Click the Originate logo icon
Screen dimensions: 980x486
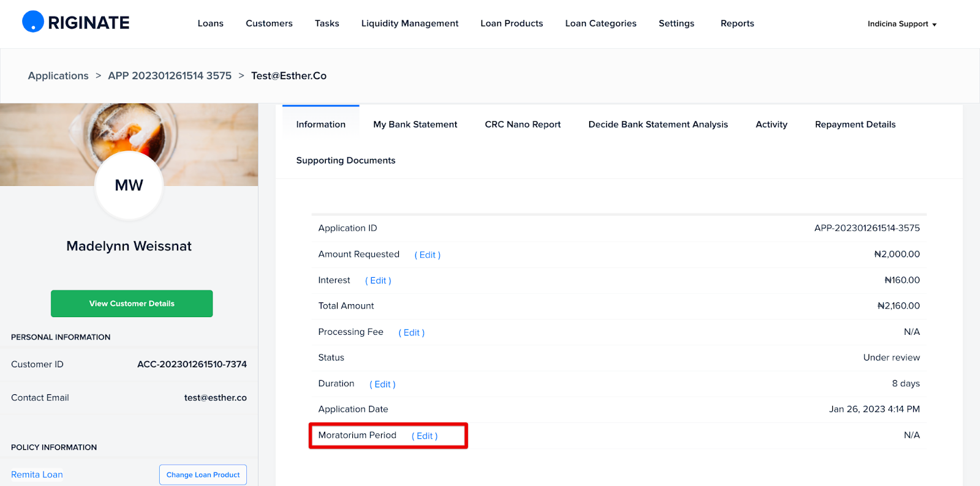point(33,22)
